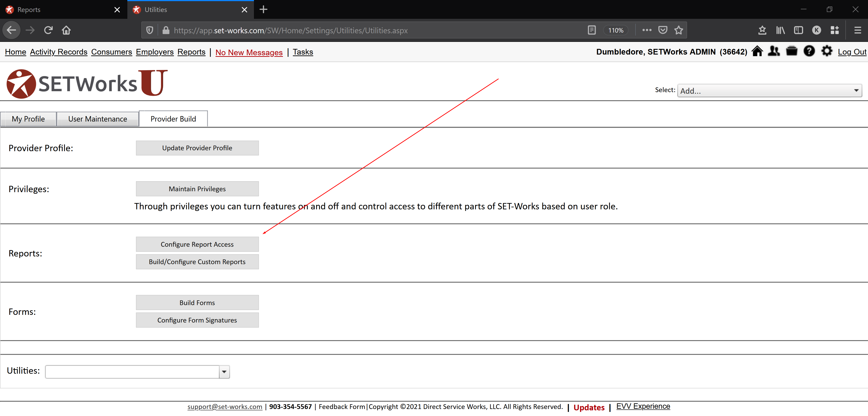Open the Utilities dropdown arrow
Viewport: 868px width, 416px height.
pyautogui.click(x=224, y=372)
